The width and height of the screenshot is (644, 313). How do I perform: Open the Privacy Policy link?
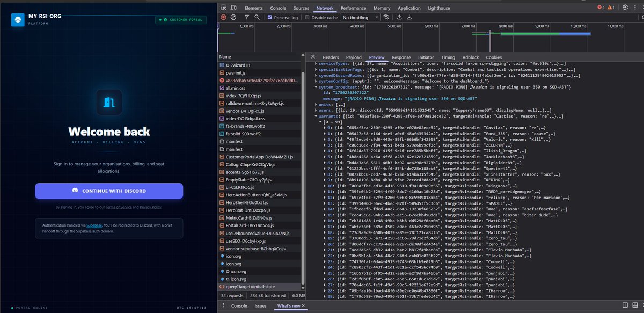click(x=150, y=207)
